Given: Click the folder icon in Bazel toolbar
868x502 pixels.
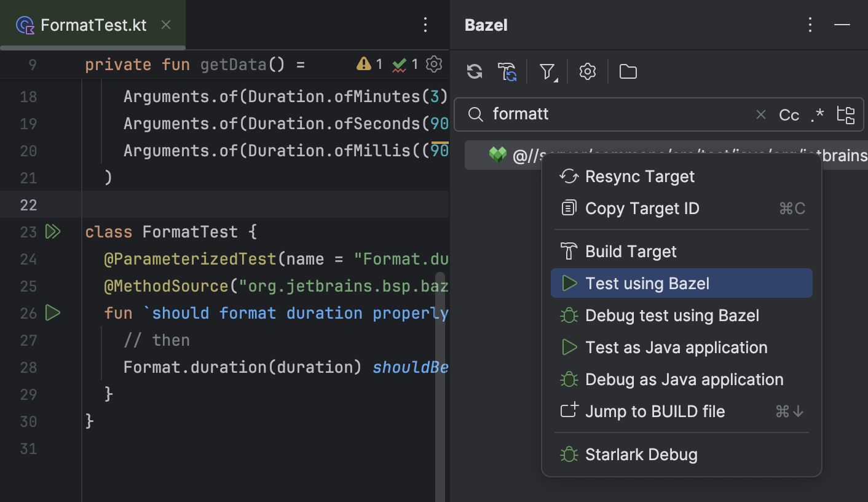Looking at the screenshot, I should tap(628, 71).
